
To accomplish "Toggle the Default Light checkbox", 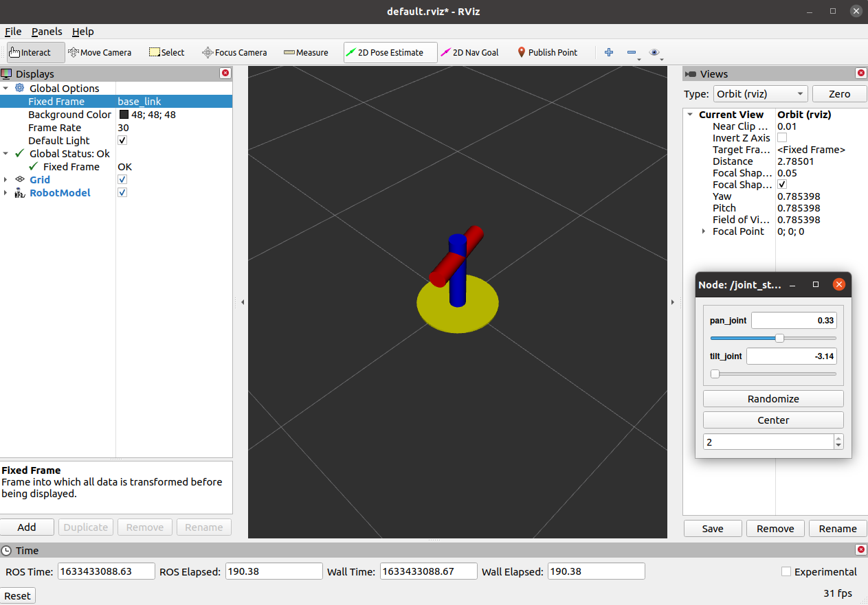I will [x=122, y=140].
